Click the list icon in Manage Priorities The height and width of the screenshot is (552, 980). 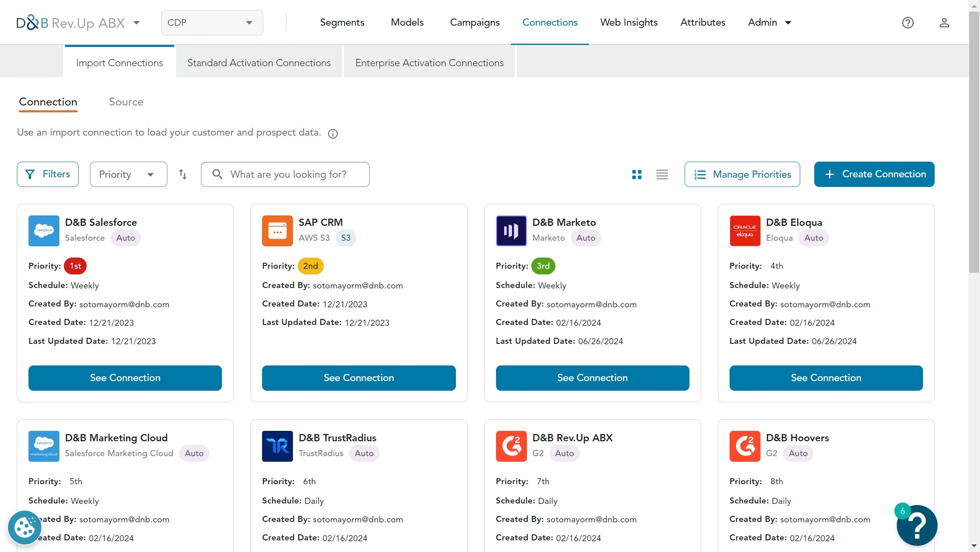pos(700,175)
